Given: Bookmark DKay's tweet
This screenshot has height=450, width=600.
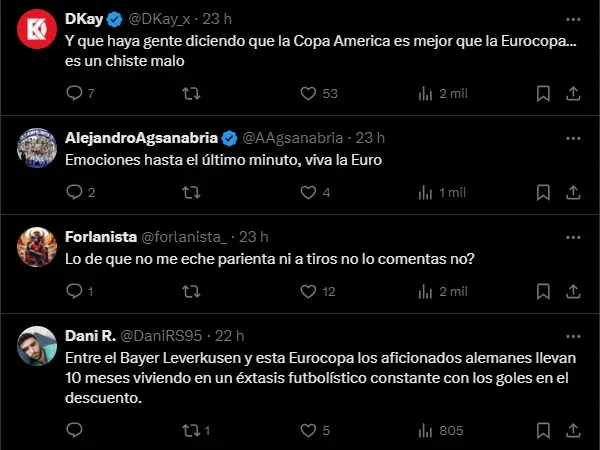Looking at the screenshot, I should (543, 94).
